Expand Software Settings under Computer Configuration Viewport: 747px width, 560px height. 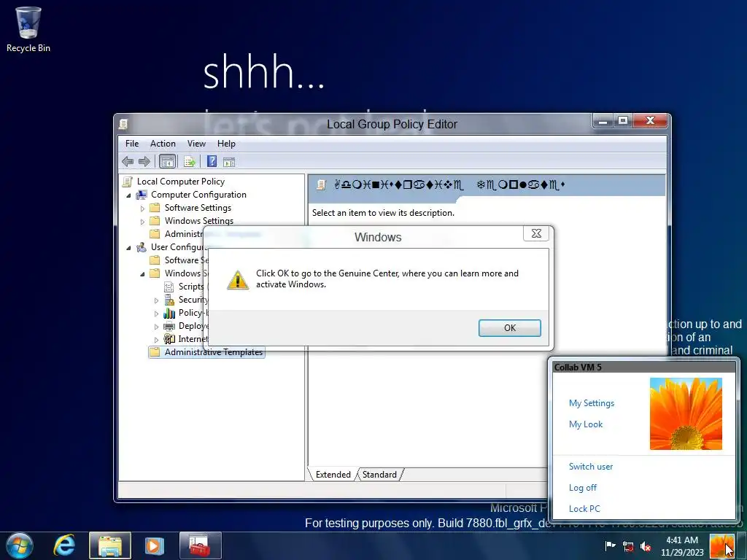click(x=142, y=209)
